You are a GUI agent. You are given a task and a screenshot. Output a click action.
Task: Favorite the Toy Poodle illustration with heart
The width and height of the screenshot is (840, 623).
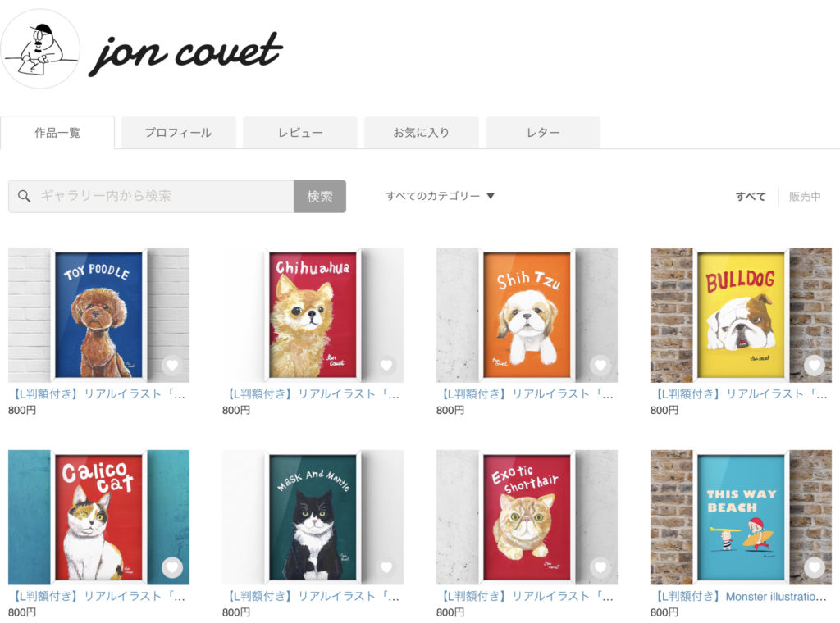coord(172,366)
